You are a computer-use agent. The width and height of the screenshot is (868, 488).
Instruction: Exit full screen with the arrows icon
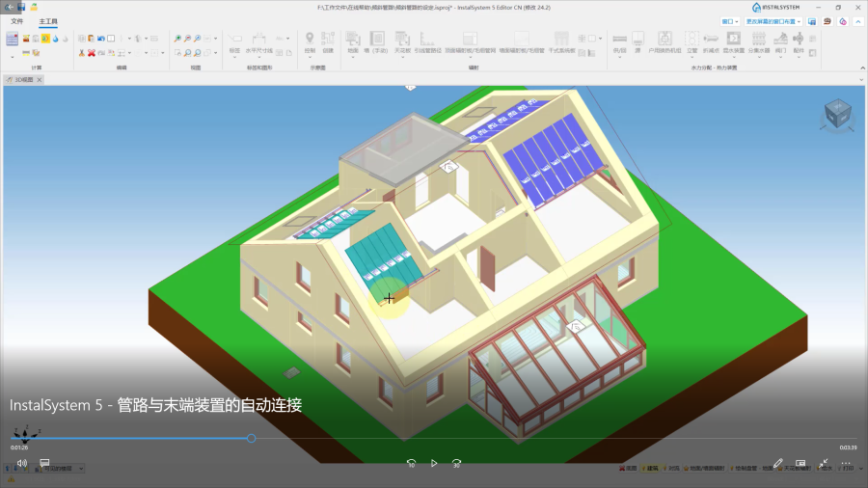click(x=824, y=463)
